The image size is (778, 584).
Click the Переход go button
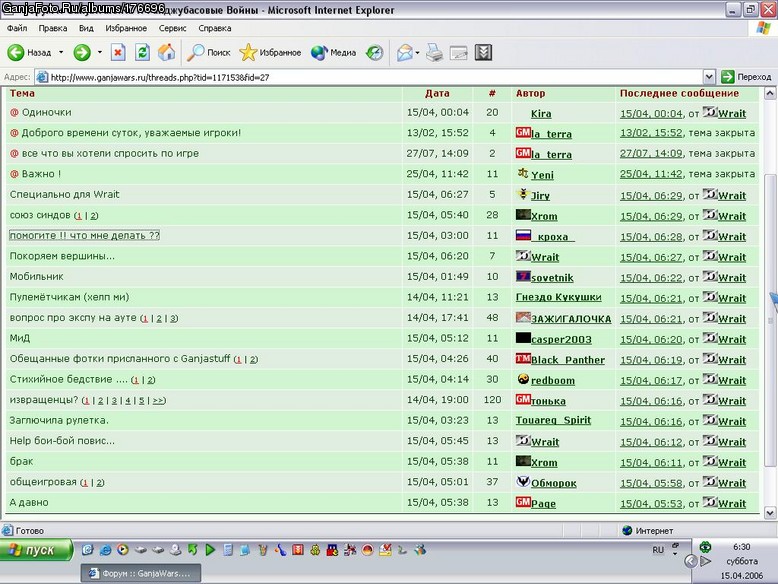point(746,77)
